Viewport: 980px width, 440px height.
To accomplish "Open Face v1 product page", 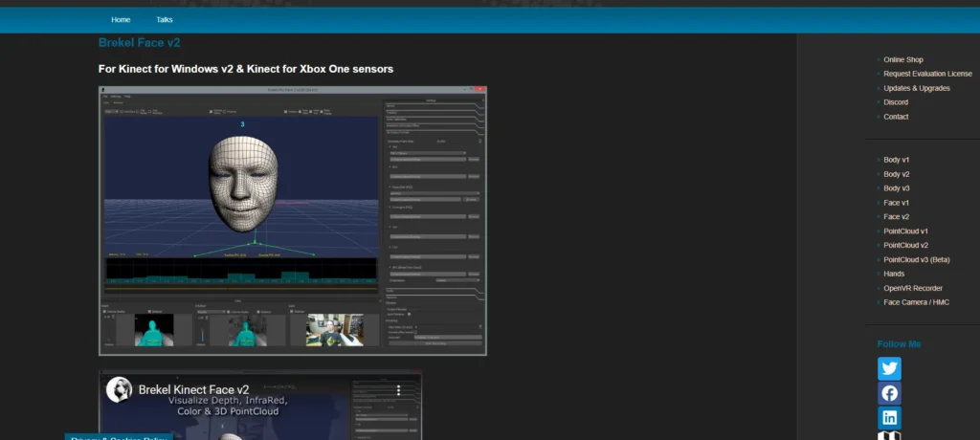I will 896,203.
